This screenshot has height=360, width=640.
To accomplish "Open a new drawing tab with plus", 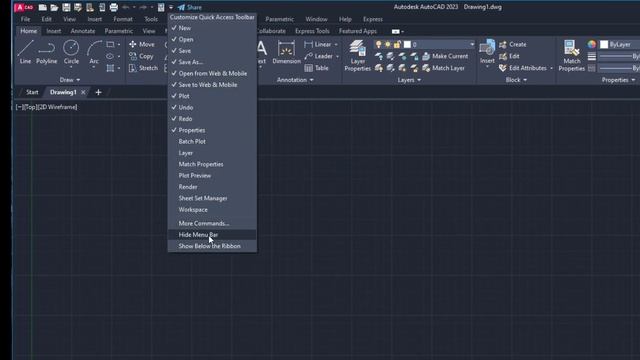I will 98,92.
